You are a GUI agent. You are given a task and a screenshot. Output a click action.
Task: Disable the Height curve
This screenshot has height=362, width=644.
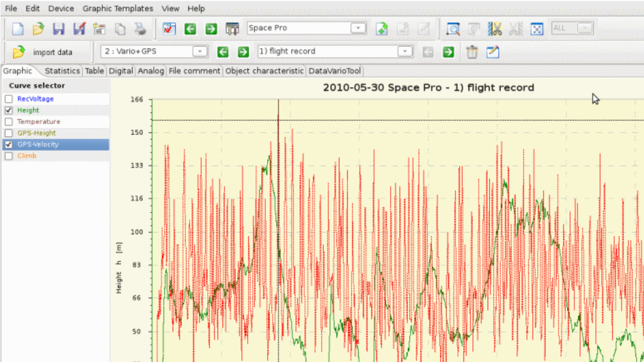tap(7, 110)
